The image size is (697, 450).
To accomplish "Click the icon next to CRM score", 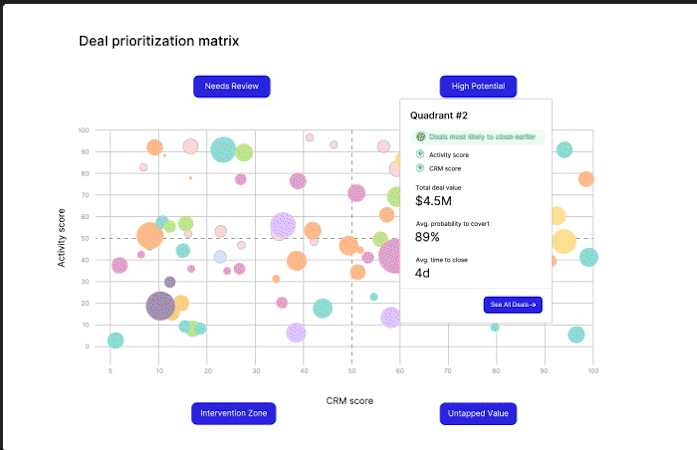I will click(x=421, y=167).
